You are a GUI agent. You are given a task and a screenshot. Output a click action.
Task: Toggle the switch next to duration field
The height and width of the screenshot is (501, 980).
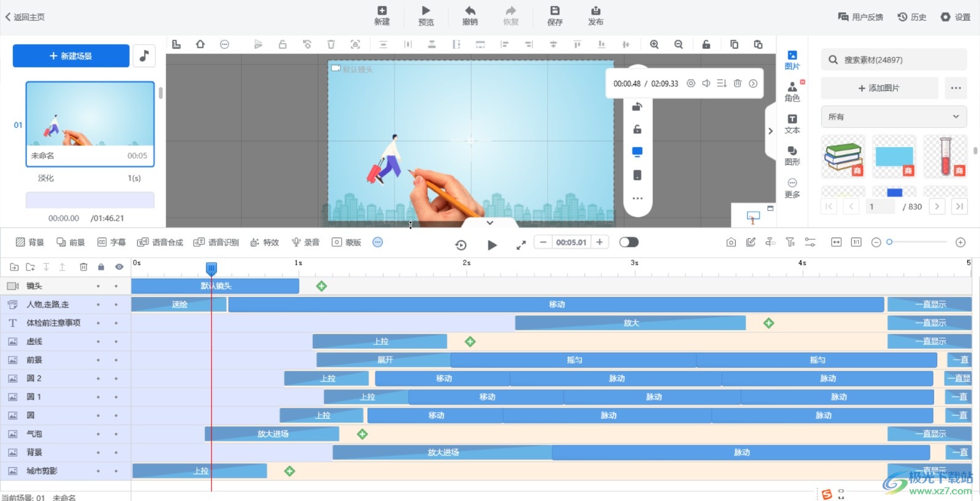point(629,242)
